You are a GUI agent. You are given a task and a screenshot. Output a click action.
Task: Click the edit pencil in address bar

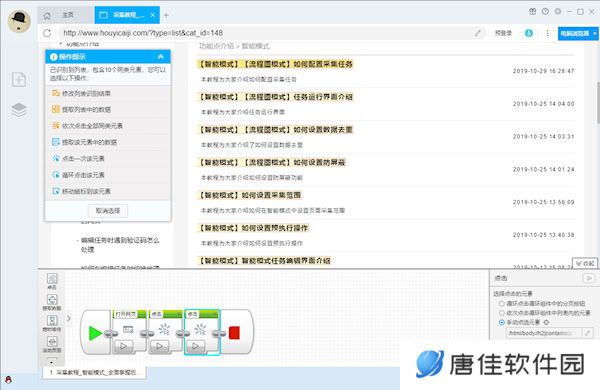point(478,33)
